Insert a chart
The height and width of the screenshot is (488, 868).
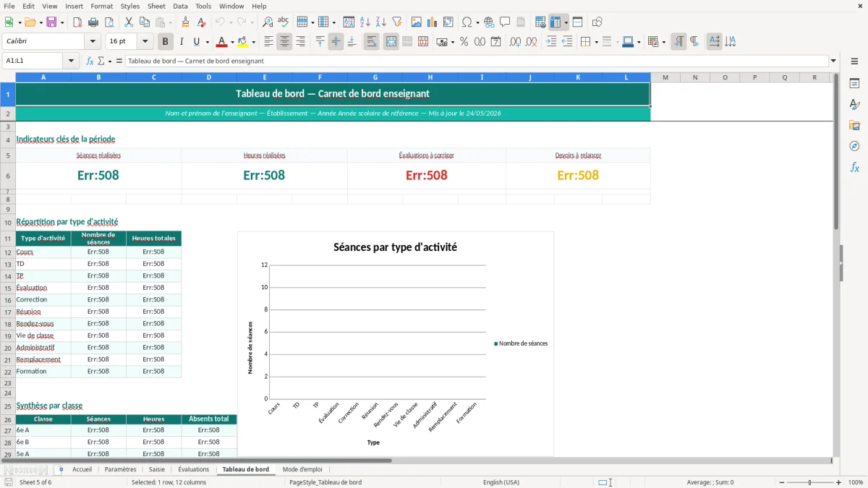pyautogui.click(x=433, y=22)
